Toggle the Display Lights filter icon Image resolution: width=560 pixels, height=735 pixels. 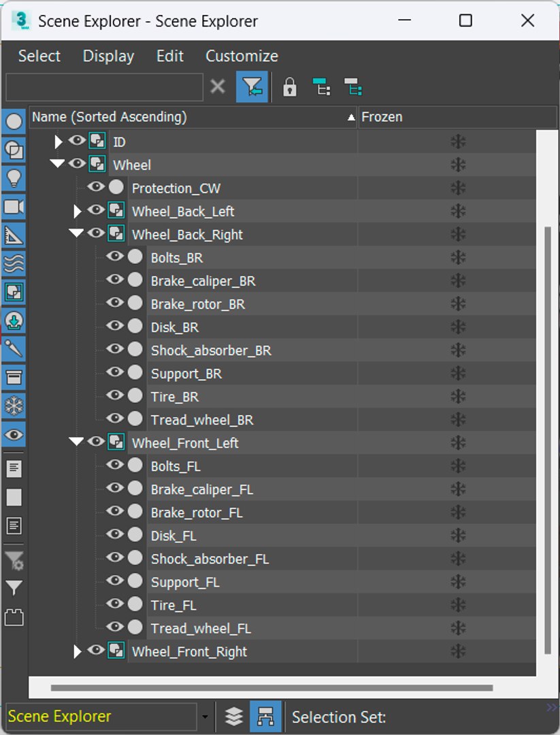(x=14, y=178)
